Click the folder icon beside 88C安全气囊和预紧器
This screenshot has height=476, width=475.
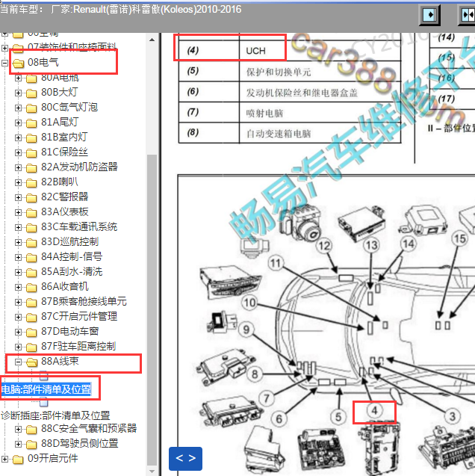point(31,429)
